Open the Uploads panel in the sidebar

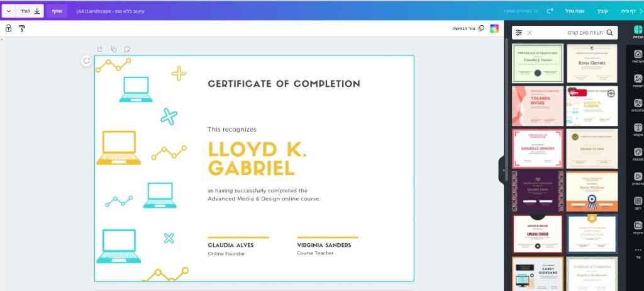(638, 57)
